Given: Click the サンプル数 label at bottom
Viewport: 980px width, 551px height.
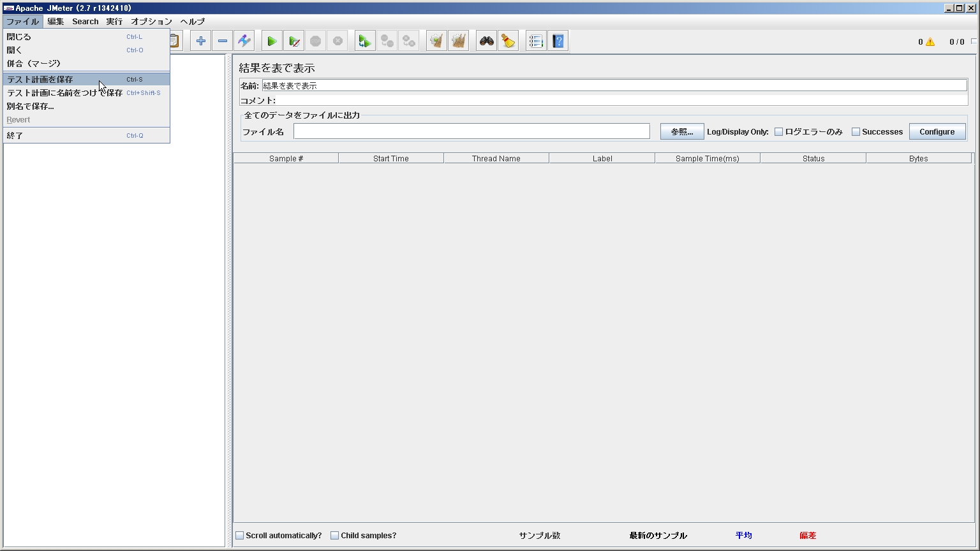Looking at the screenshot, I should coord(540,536).
